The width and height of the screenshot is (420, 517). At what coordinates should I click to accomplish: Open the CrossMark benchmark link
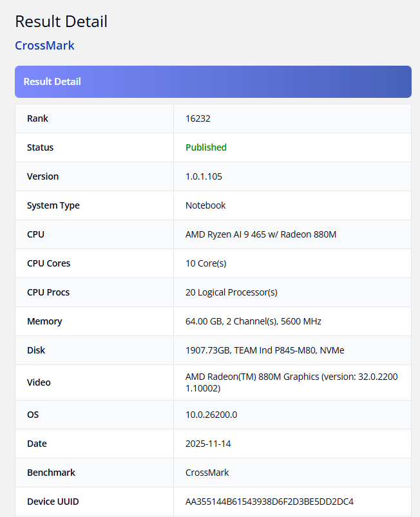[x=44, y=45]
